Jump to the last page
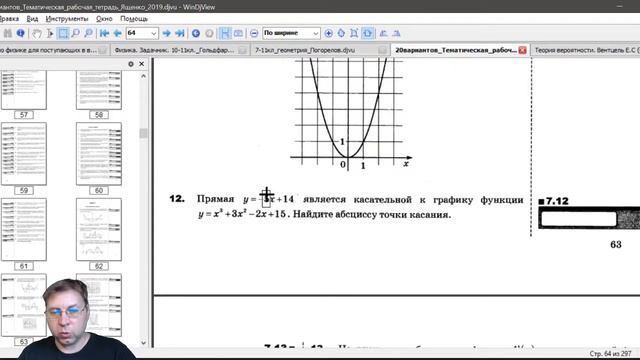Screen dimensions: 640x360 (x=180, y=33)
